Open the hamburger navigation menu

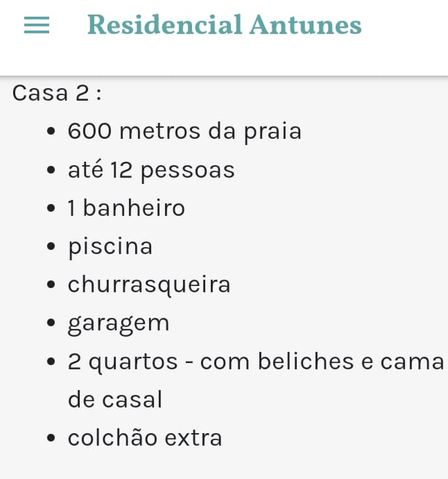click(x=37, y=26)
